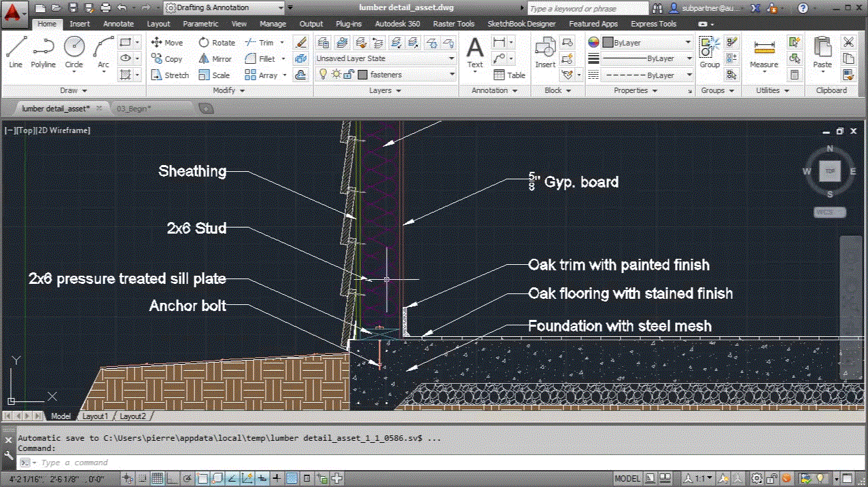Toggle Dynamic Input in status bar
The image size is (868, 487).
pyautogui.click(x=261, y=479)
